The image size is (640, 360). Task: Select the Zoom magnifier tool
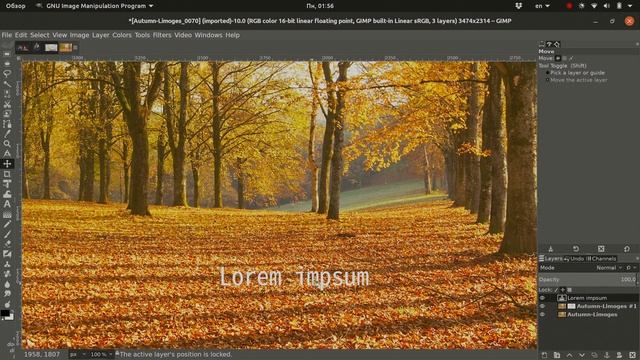pyautogui.click(x=7, y=144)
